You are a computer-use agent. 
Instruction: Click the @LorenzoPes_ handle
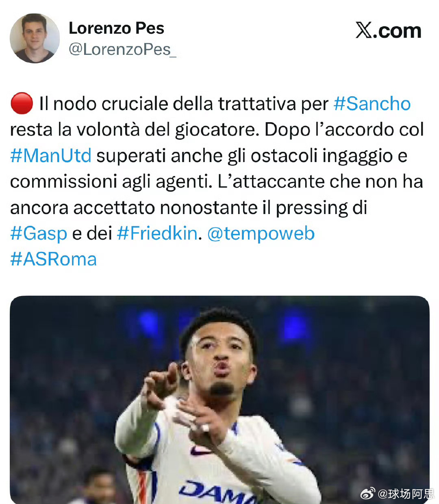[x=122, y=50]
